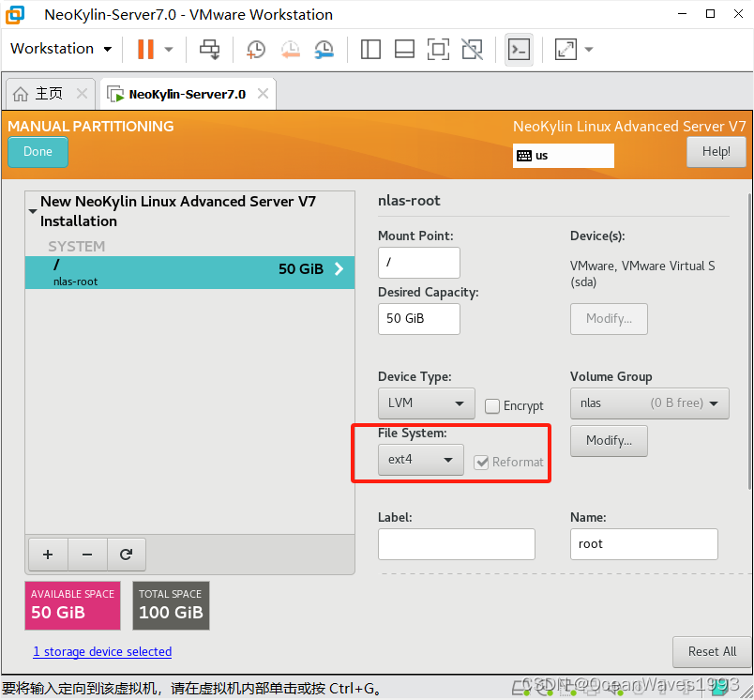Click the Label input field
This screenshot has height=700, width=754.
point(457,544)
